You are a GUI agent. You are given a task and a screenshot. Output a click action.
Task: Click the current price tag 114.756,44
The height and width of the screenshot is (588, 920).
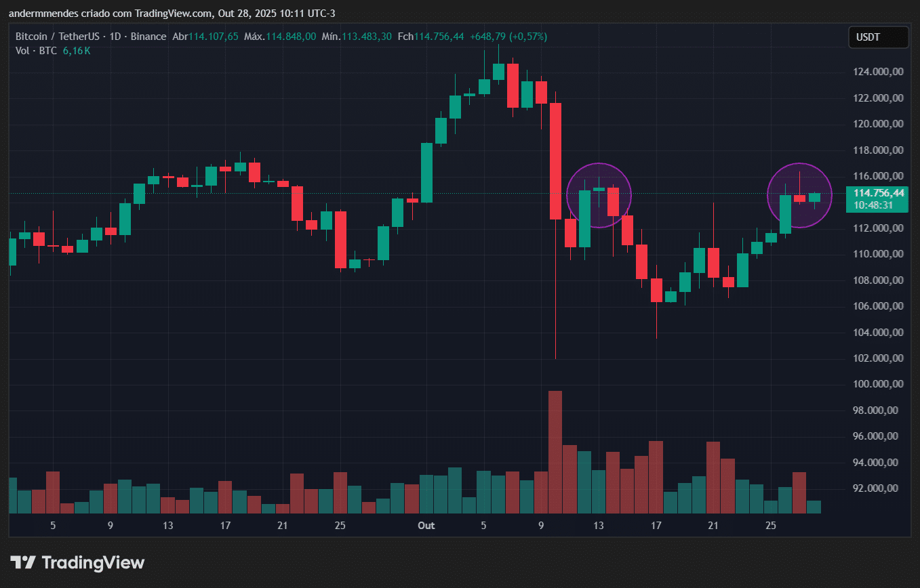click(x=879, y=193)
